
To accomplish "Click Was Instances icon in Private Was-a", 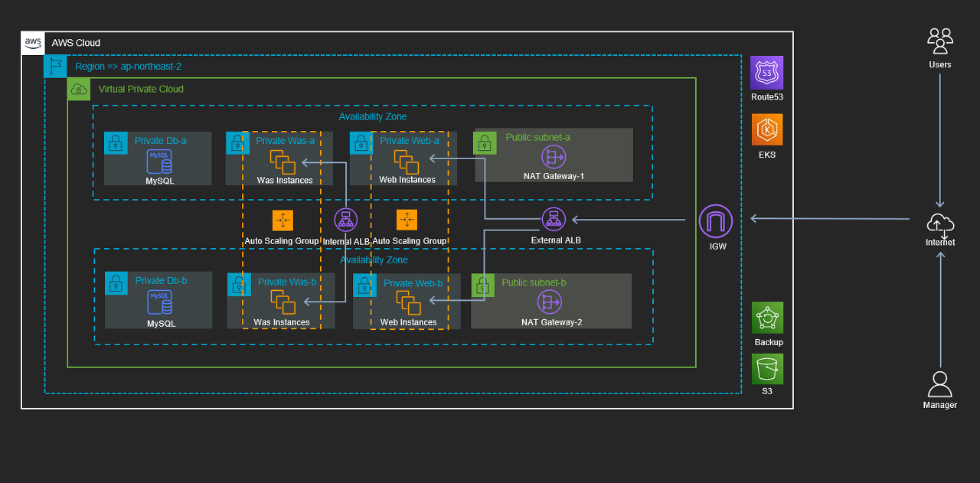I will pos(283,162).
